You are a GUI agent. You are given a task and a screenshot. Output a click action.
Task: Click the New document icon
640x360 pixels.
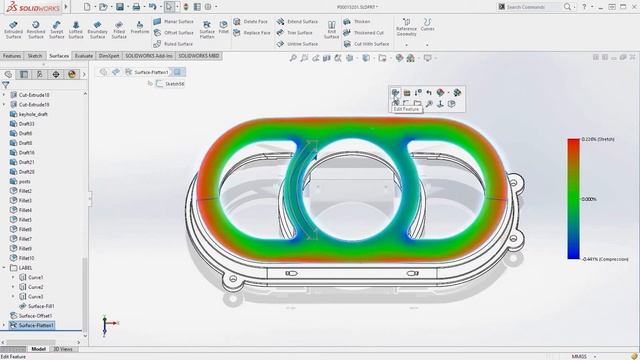coord(87,7)
